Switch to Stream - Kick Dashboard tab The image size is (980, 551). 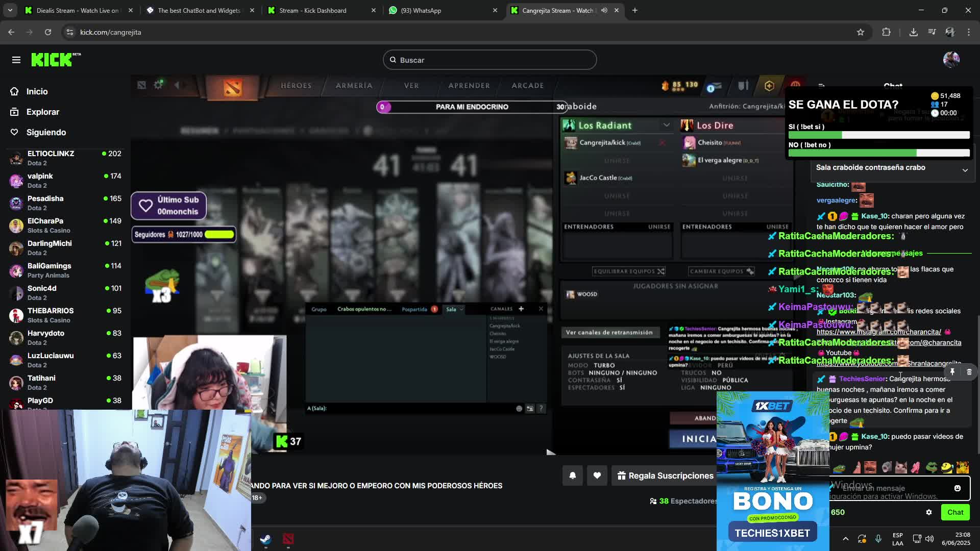click(x=322, y=10)
